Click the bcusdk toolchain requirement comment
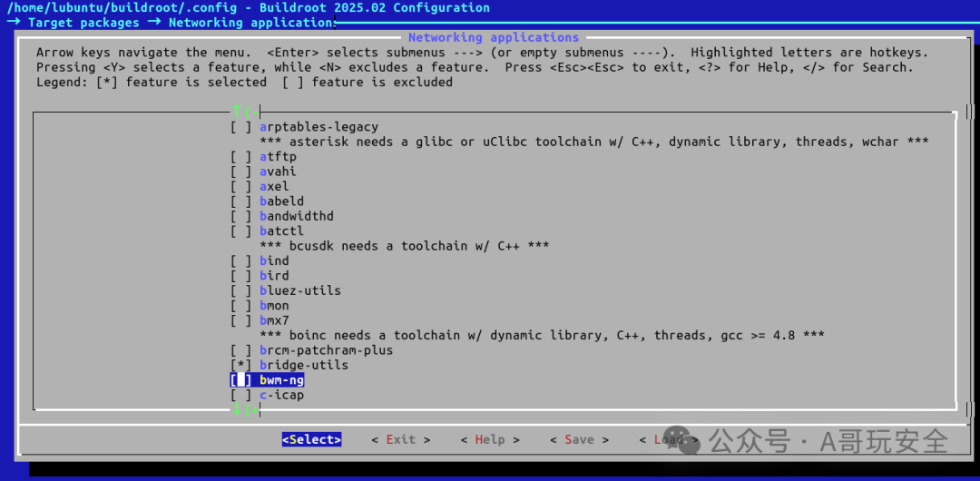The width and height of the screenshot is (980, 481). [405, 246]
